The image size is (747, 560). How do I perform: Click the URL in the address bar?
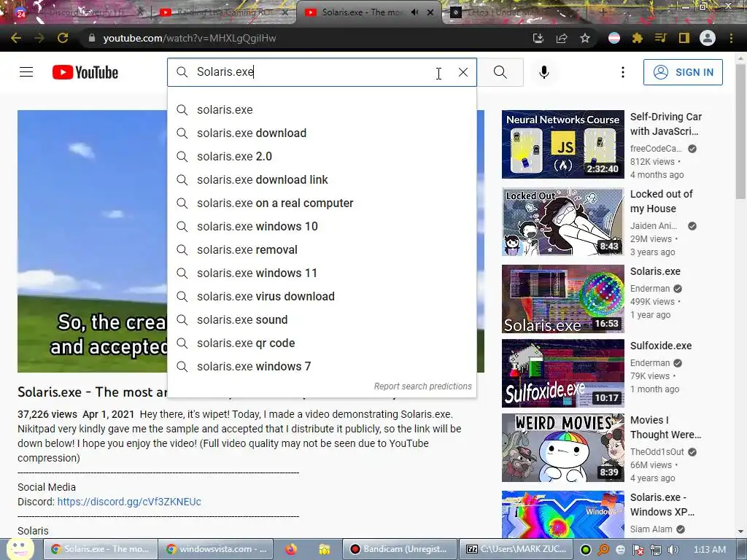click(190, 38)
